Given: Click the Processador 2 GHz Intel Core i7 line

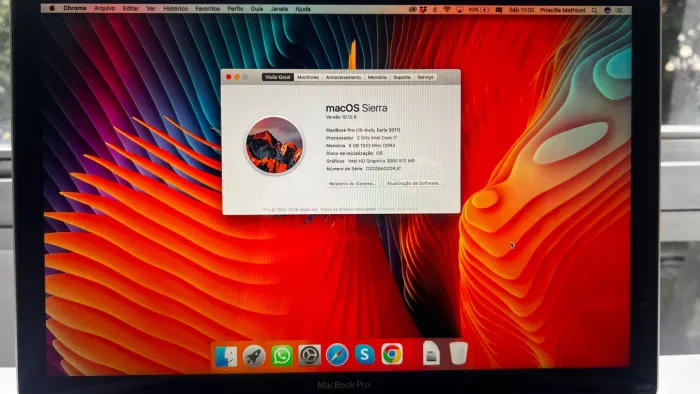Looking at the screenshot, I should (361, 138).
